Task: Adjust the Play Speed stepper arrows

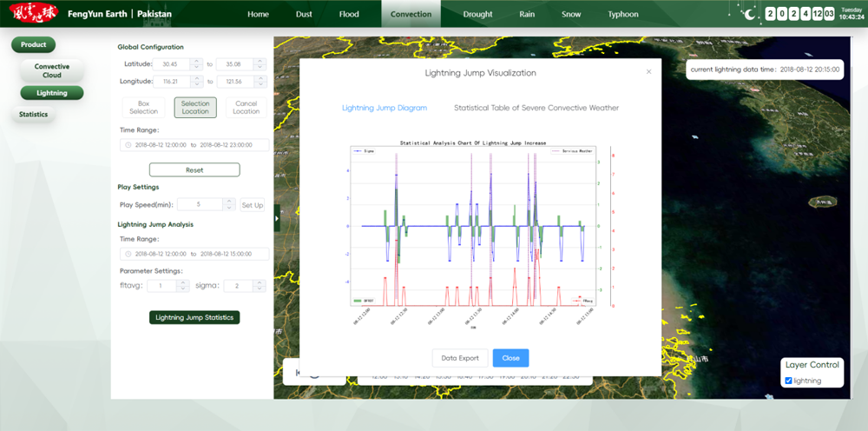Action: click(x=229, y=204)
